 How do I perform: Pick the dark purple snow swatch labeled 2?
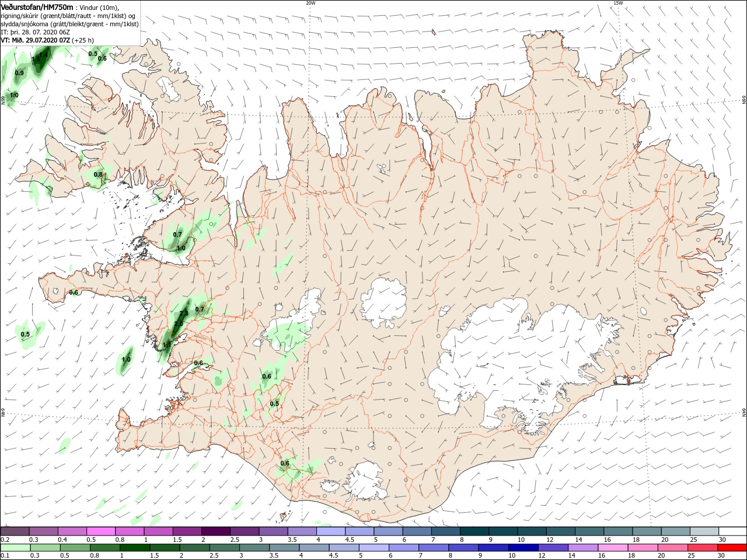pyautogui.click(x=215, y=531)
